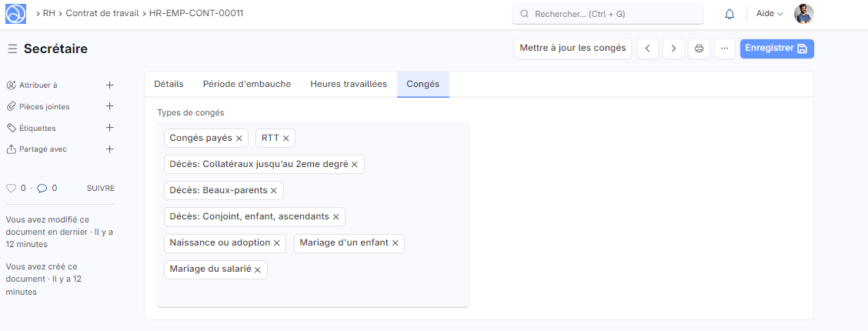Add attachment via Pièces jointes plus
The height and width of the screenshot is (331, 868).
109,106
